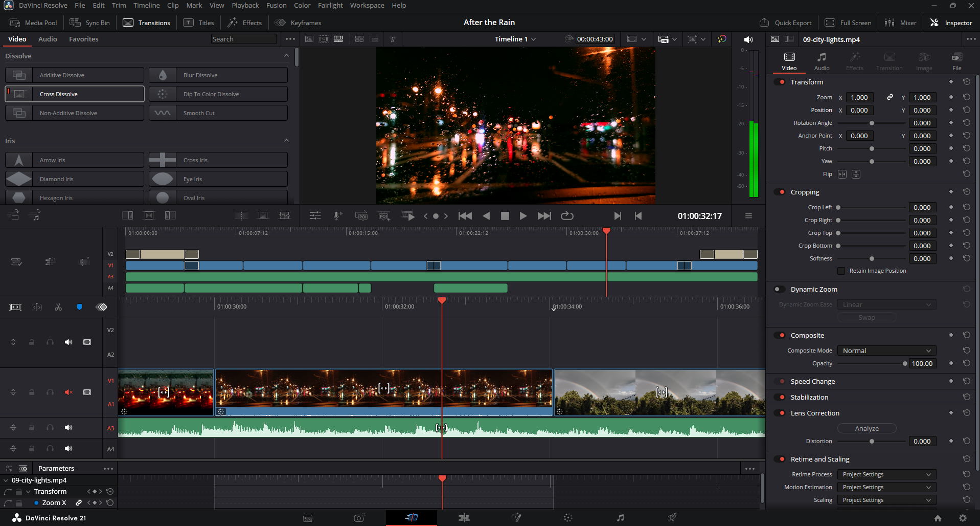The height and width of the screenshot is (526, 980).
Task: Open the timeline options hamburger menu
Action: [748, 216]
